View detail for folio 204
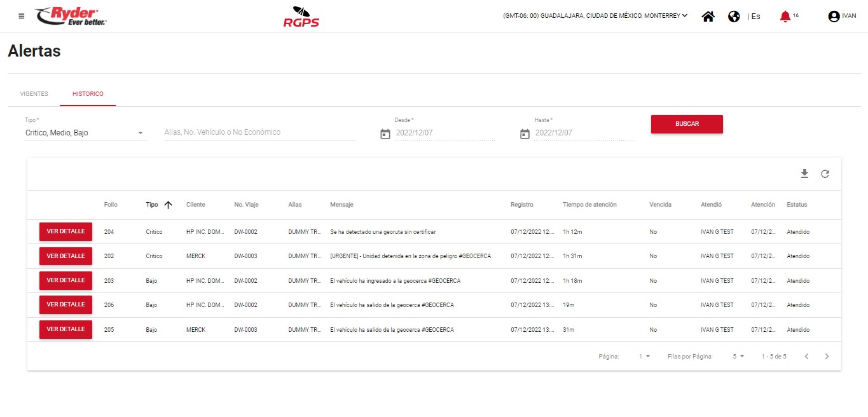Screen dimensions: 868x417 tap(65, 232)
